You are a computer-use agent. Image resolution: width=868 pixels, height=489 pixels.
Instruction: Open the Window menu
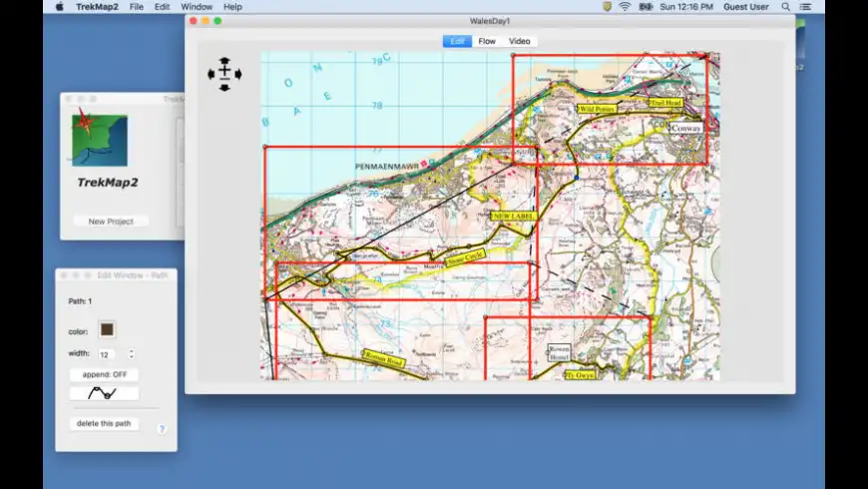tap(197, 7)
